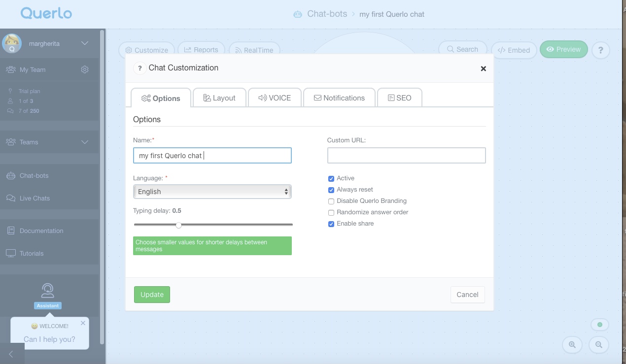Expand the margherita user menu
The height and width of the screenshot is (364, 626).
(85, 43)
